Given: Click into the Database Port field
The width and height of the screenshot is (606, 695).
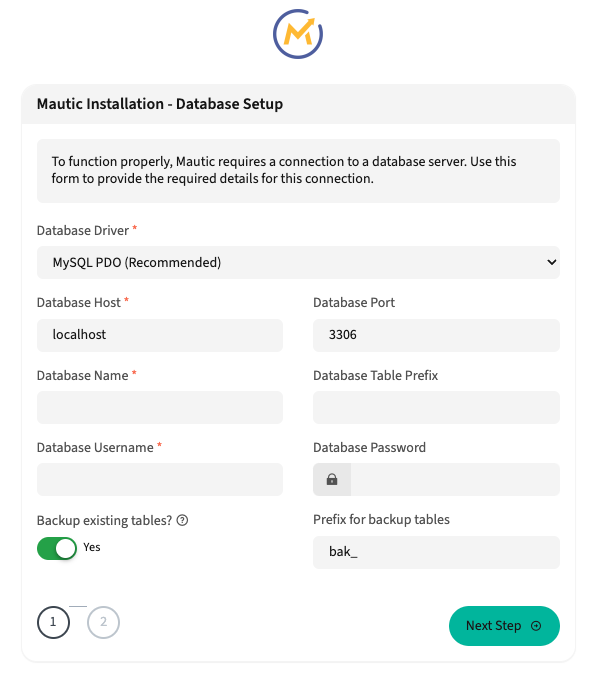Looking at the screenshot, I should pyautogui.click(x=436, y=335).
